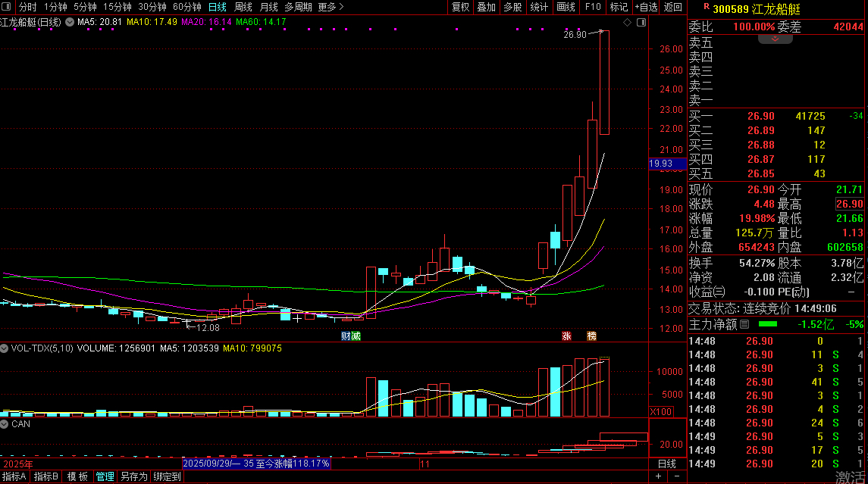The image size is (868, 484).
Task: Click stock title 300589 江龙船艇
Action: tap(757, 9)
